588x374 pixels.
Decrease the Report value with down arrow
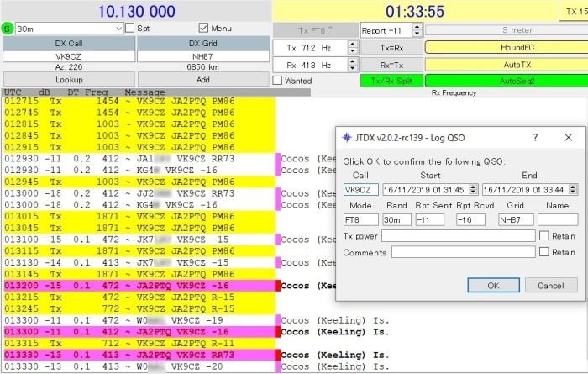click(417, 34)
